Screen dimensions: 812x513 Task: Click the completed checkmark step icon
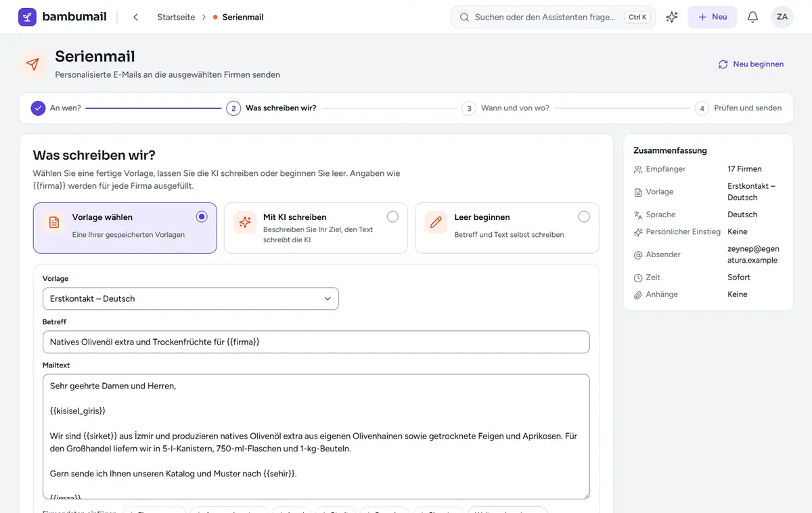38,108
